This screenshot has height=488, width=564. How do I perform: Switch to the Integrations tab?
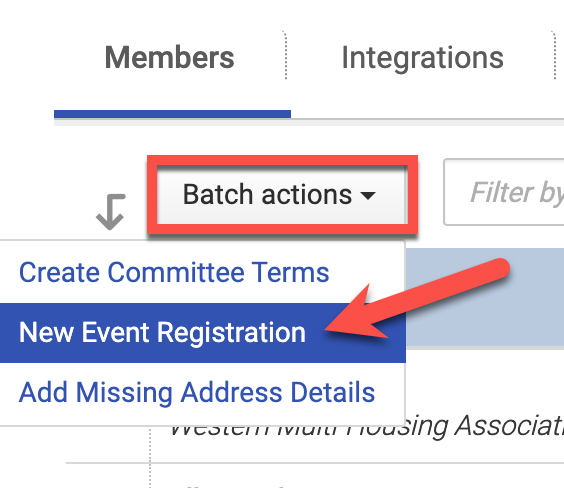coord(422,58)
